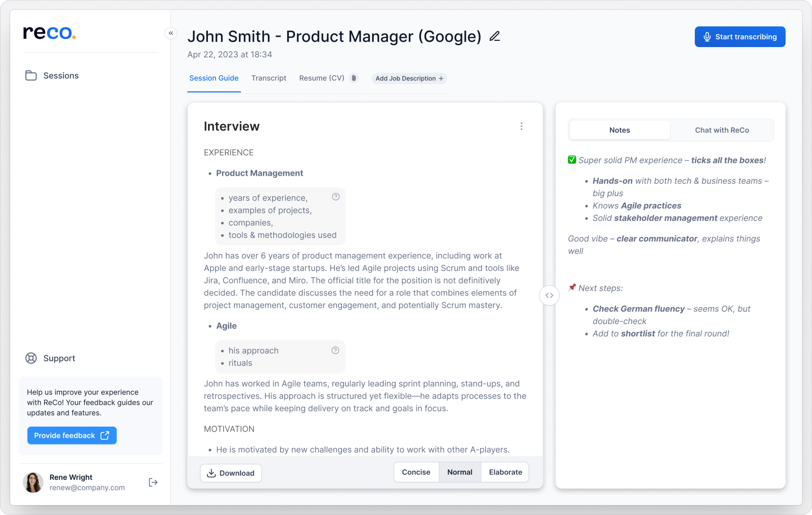Click the Support icon in the sidebar
The image size is (812, 515).
coord(31,358)
